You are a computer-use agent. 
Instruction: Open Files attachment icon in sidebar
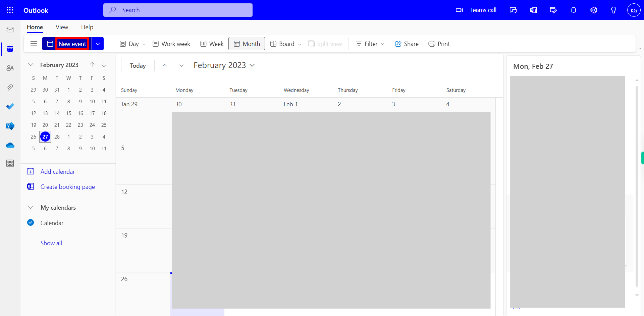(x=10, y=88)
